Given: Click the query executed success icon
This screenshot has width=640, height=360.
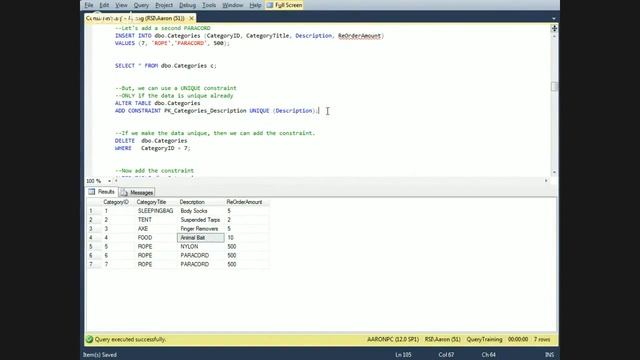Looking at the screenshot, I should (x=89, y=339).
